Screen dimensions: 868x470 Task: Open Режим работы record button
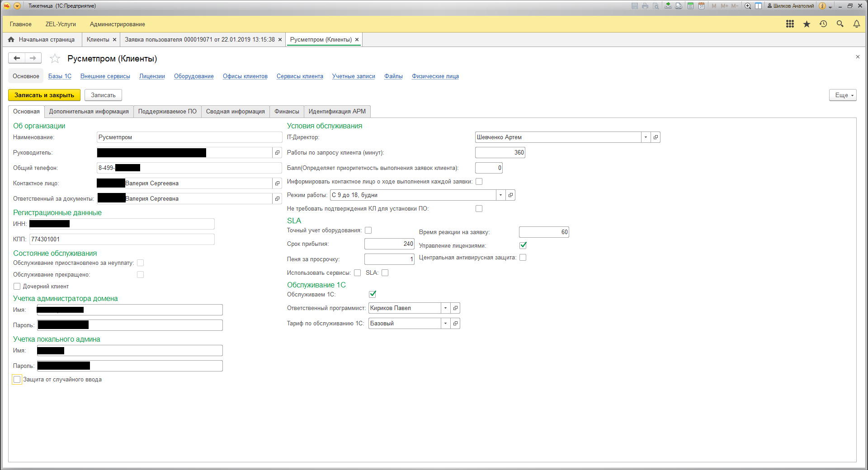pyautogui.click(x=510, y=195)
